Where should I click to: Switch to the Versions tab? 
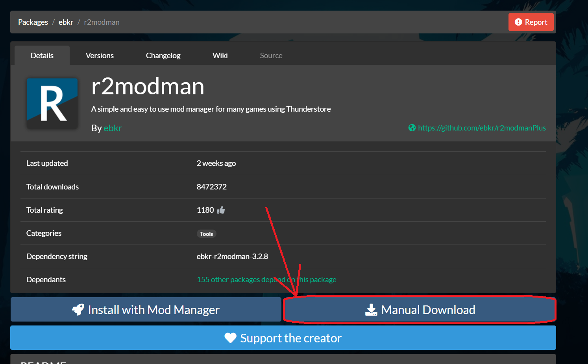(100, 55)
